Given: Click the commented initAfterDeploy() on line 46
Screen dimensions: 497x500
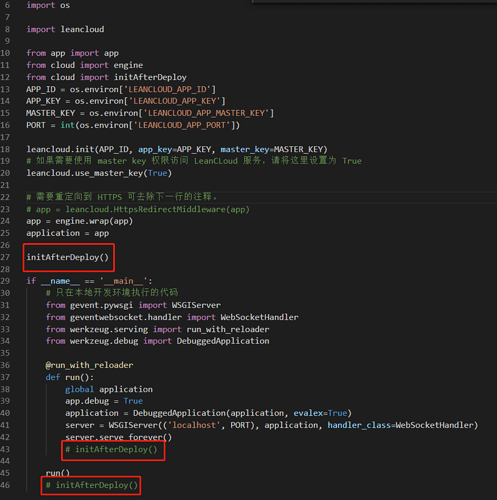Looking at the screenshot, I should point(92,485).
